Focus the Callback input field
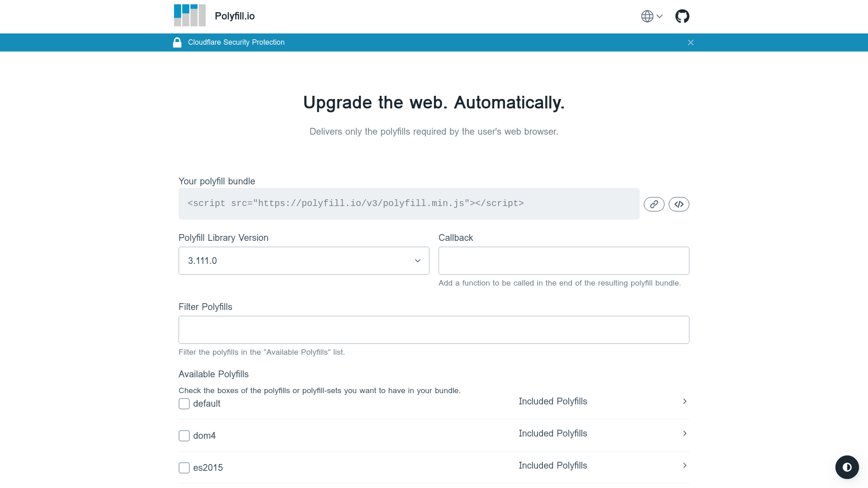This screenshot has width=868, height=488. point(564,261)
